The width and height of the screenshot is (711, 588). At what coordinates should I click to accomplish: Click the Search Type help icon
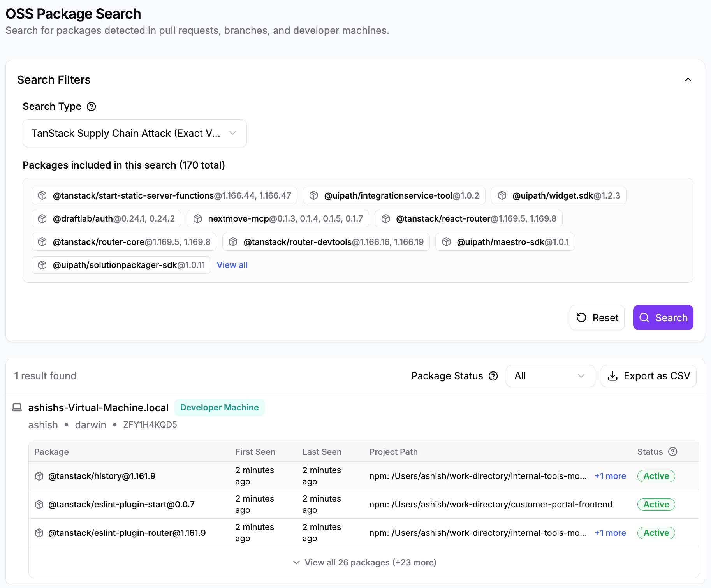pyautogui.click(x=92, y=107)
